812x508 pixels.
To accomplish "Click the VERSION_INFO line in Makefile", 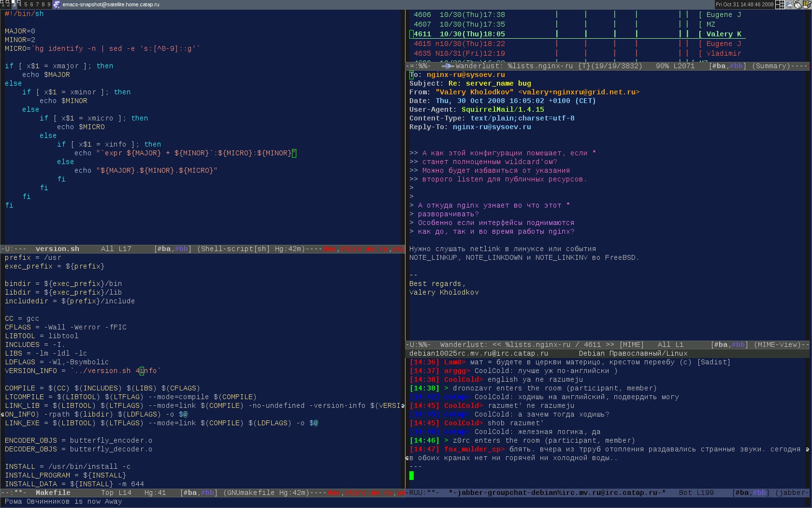I will click(x=83, y=371).
